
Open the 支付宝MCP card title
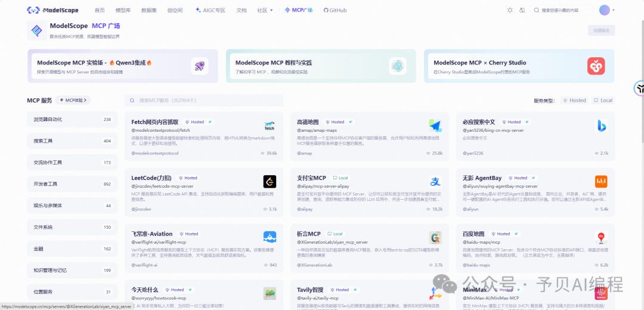coord(311,178)
